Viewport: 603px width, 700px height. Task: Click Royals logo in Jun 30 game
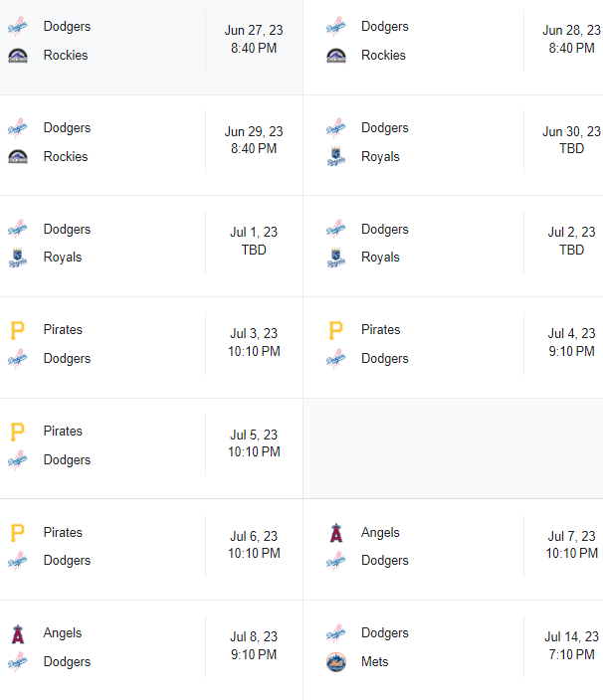coord(336,157)
